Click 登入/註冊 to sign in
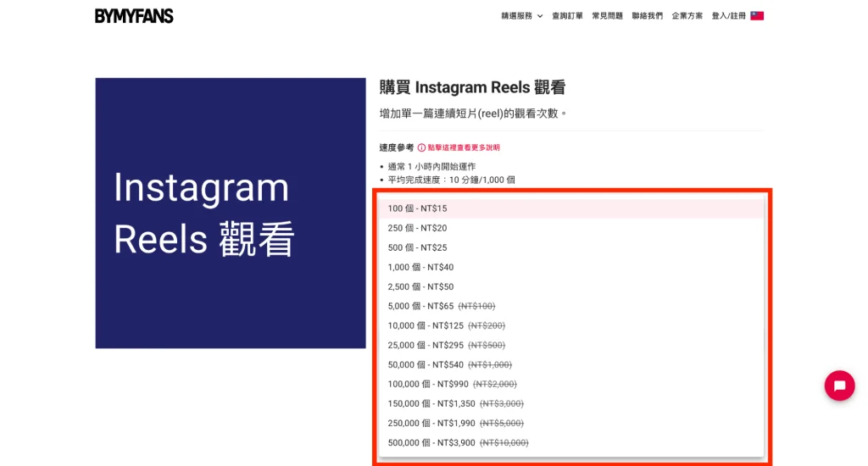Viewport: 868px width, 466px height. coord(728,16)
